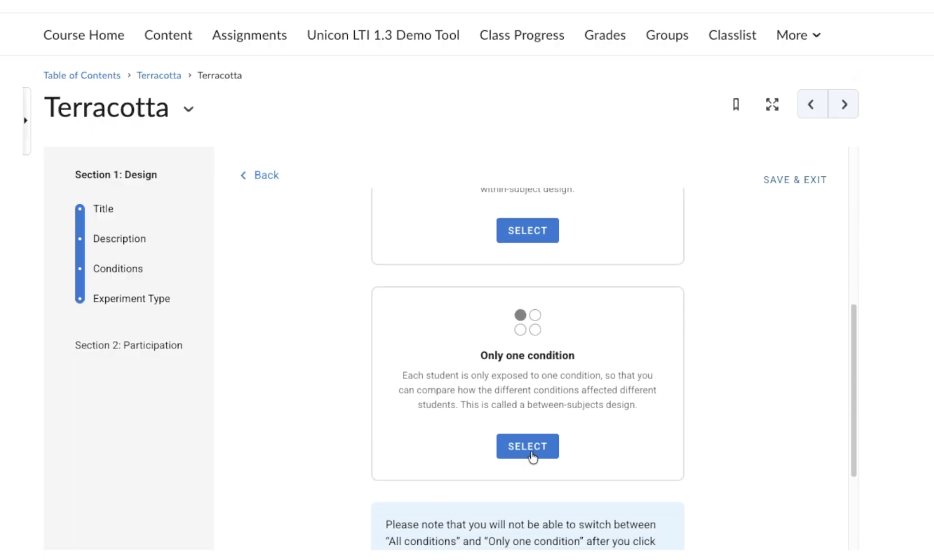
Task: Go to the Experiment Type step
Action: [x=131, y=299]
